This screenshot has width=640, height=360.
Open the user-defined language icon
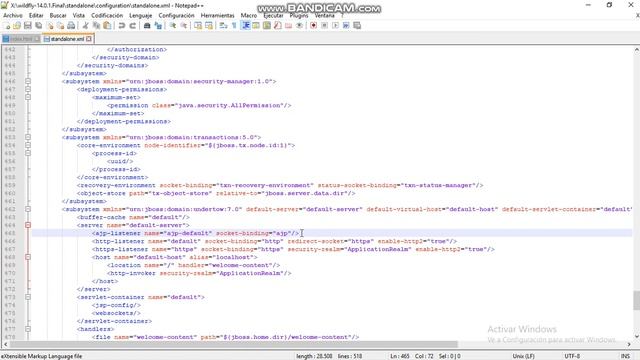[256, 25]
